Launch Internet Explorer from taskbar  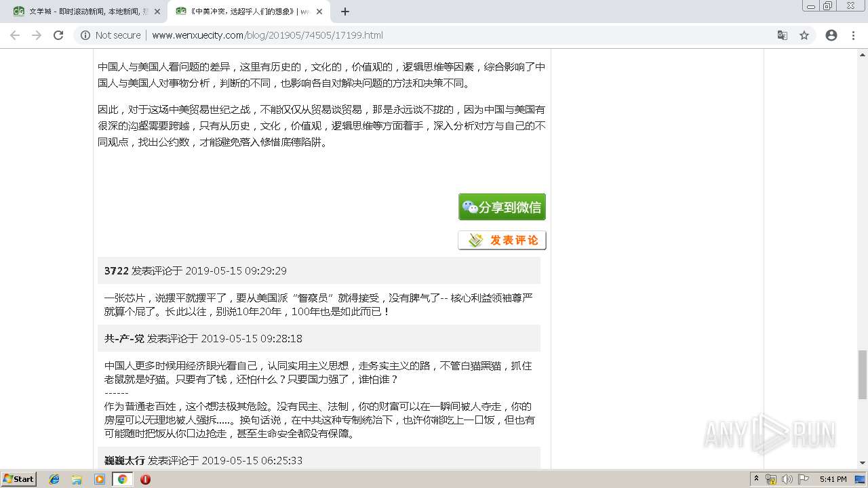[54, 479]
